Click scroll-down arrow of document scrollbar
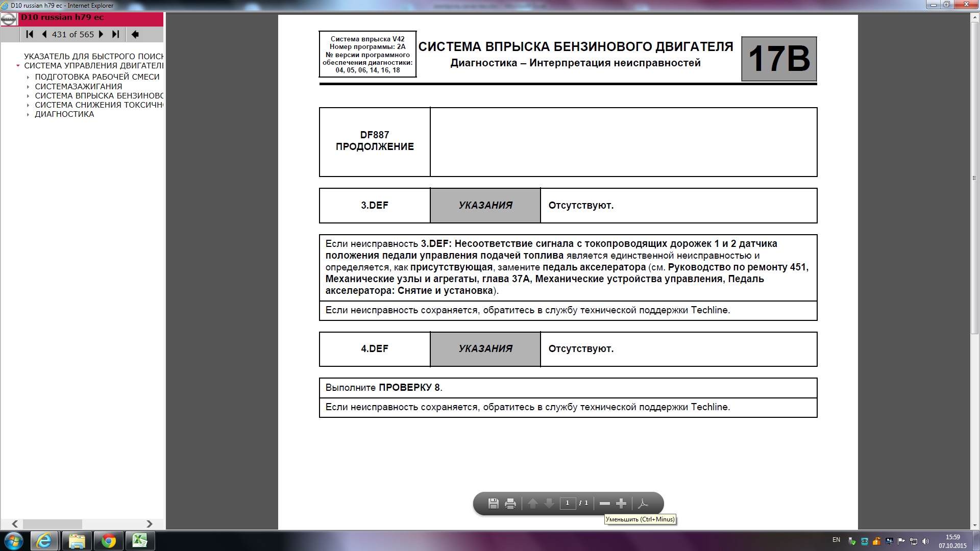 click(x=974, y=525)
